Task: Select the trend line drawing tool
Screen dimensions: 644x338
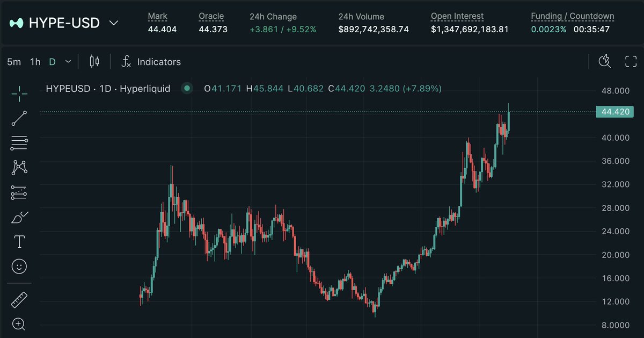Action: 19,117
